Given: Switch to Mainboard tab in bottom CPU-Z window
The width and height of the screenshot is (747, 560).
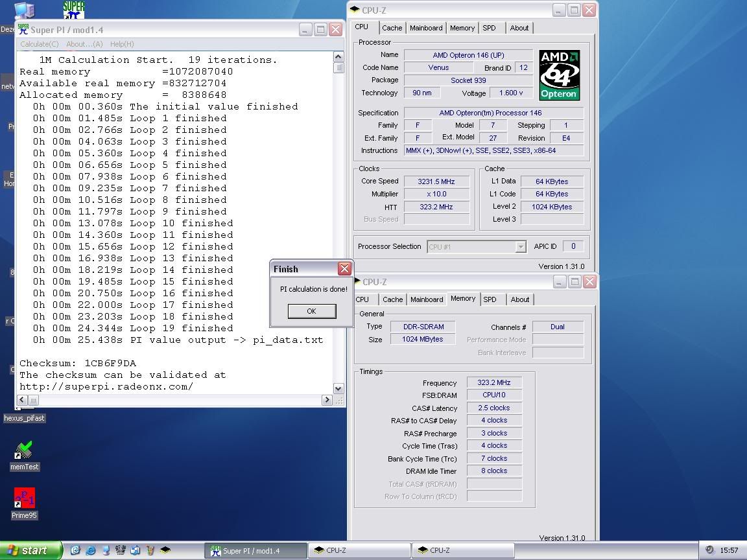Looking at the screenshot, I should click(427, 299).
